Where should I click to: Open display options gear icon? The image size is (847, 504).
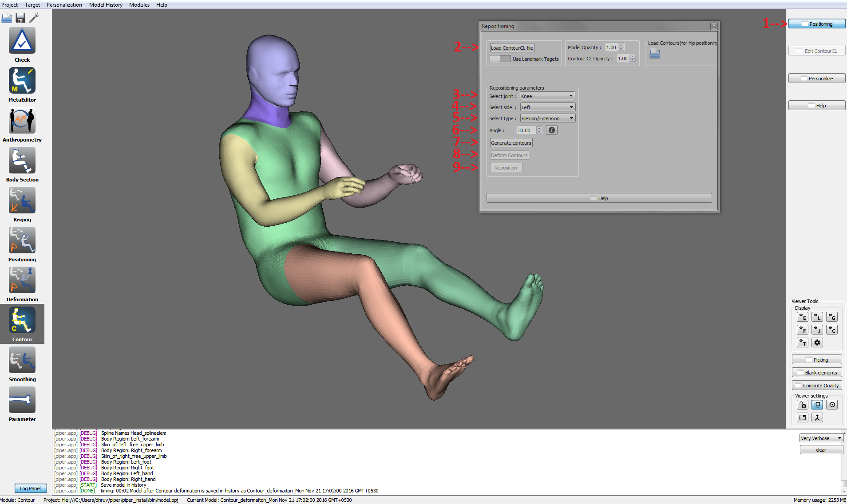(817, 343)
